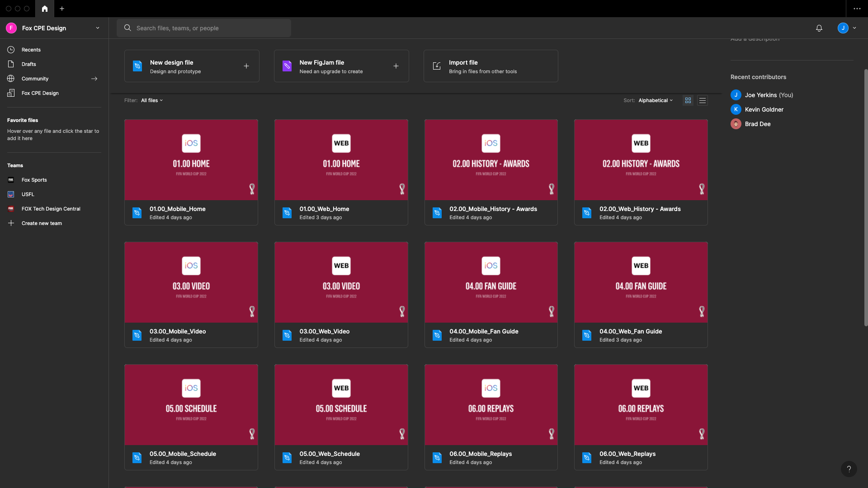The image size is (868, 488).
Task: Open the 02.00_Web_History - Awards thumbnail
Action: tap(641, 160)
